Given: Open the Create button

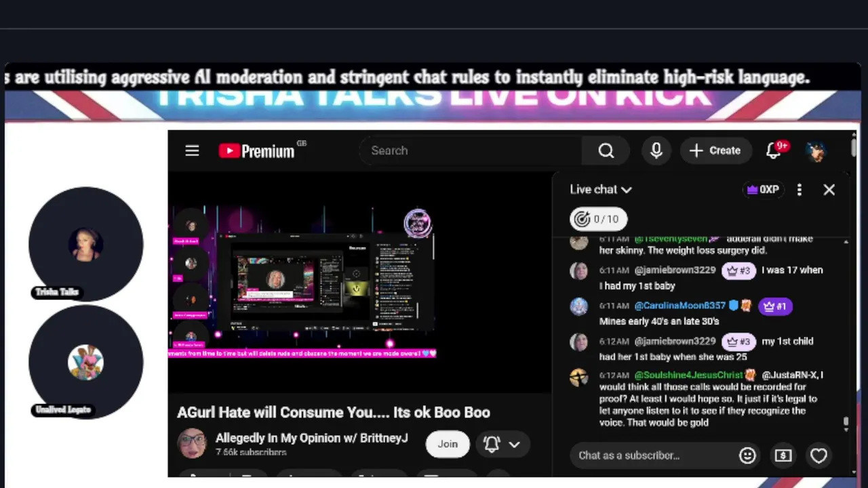Looking at the screenshot, I should 715,150.
